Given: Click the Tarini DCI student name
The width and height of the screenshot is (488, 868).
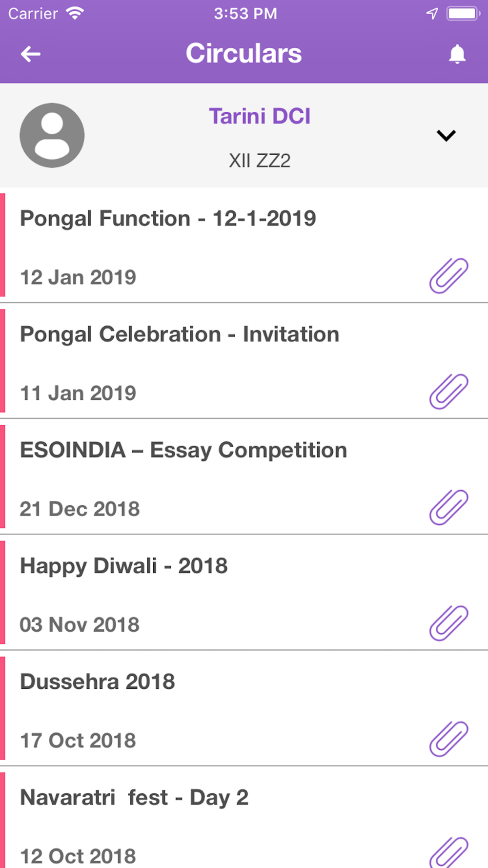Looking at the screenshot, I should (260, 116).
